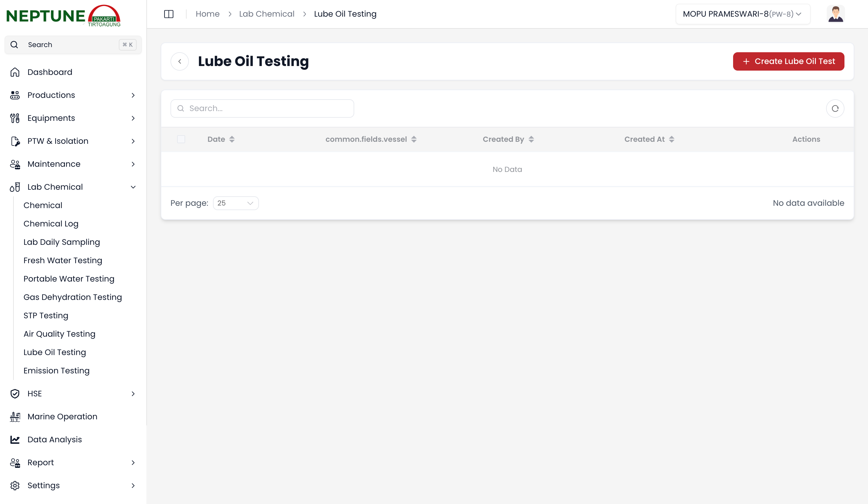Open Fresh Water Testing from the sidebar
The height and width of the screenshot is (504, 868).
63,260
